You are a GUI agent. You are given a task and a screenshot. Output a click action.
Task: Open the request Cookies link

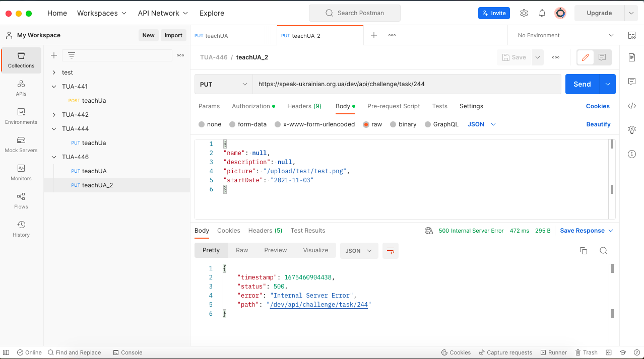tap(598, 106)
